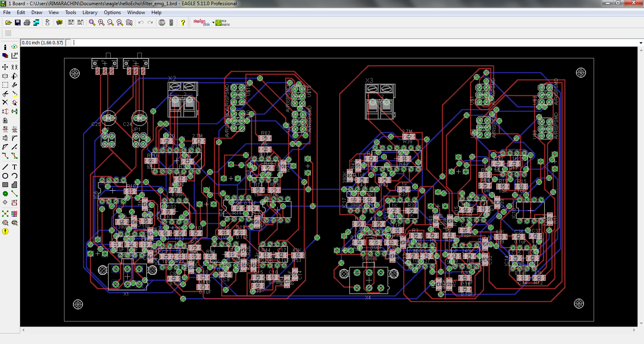The image size is (644, 344).
Task: Select the Delete tool
Action: point(5,103)
